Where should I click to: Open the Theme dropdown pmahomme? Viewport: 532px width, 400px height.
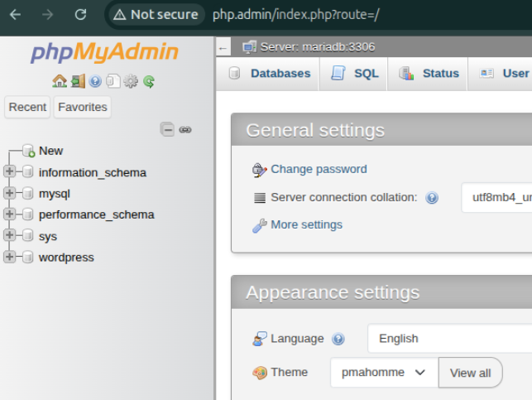(384, 373)
